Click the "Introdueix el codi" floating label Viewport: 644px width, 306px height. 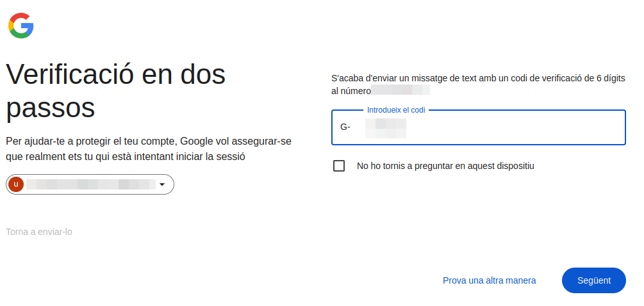(396, 110)
